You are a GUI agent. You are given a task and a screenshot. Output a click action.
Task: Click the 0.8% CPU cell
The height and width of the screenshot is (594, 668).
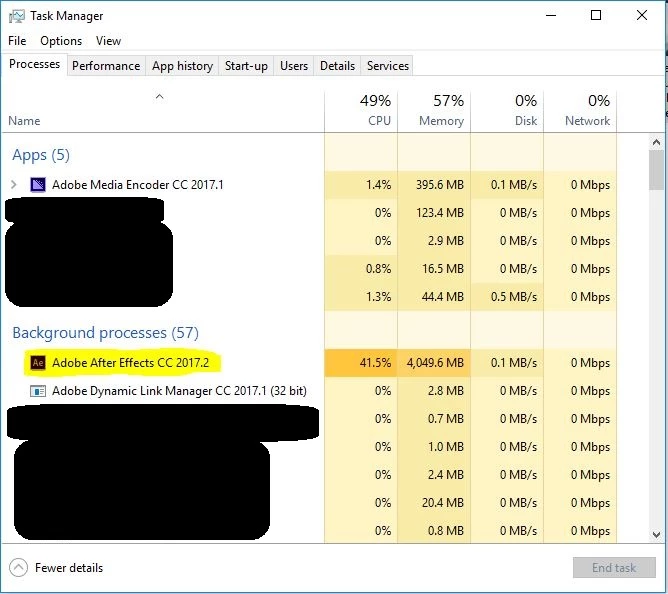coord(361,268)
